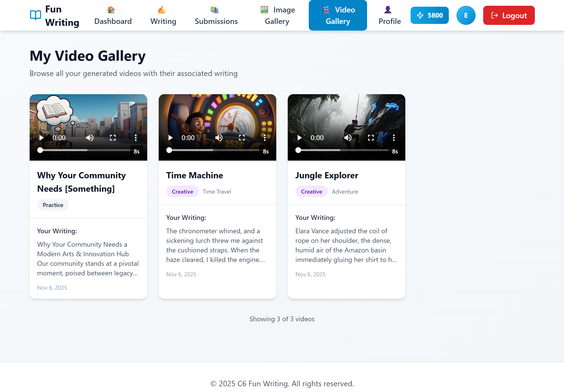Enter fullscreen on the Jungle Explorer video
This screenshot has height=392, width=564.
pos(371,138)
